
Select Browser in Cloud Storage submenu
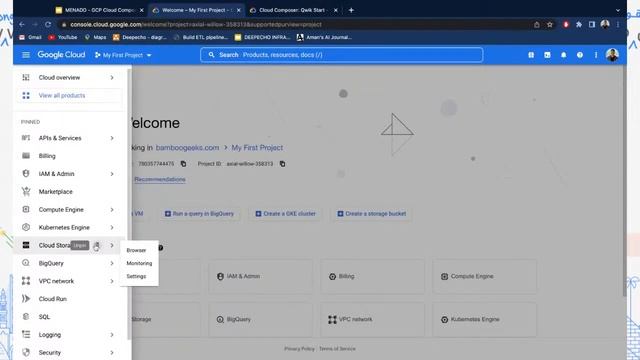tap(136, 250)
